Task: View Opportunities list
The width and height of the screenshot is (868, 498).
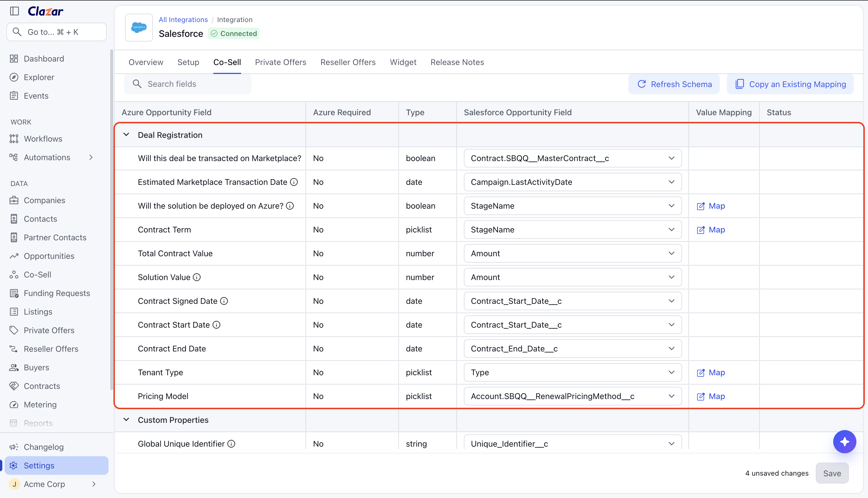Action: [x=49, y=256]
